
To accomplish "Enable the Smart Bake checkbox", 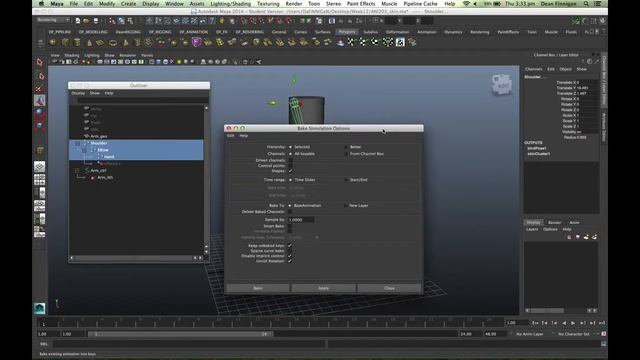I will 290,226.
